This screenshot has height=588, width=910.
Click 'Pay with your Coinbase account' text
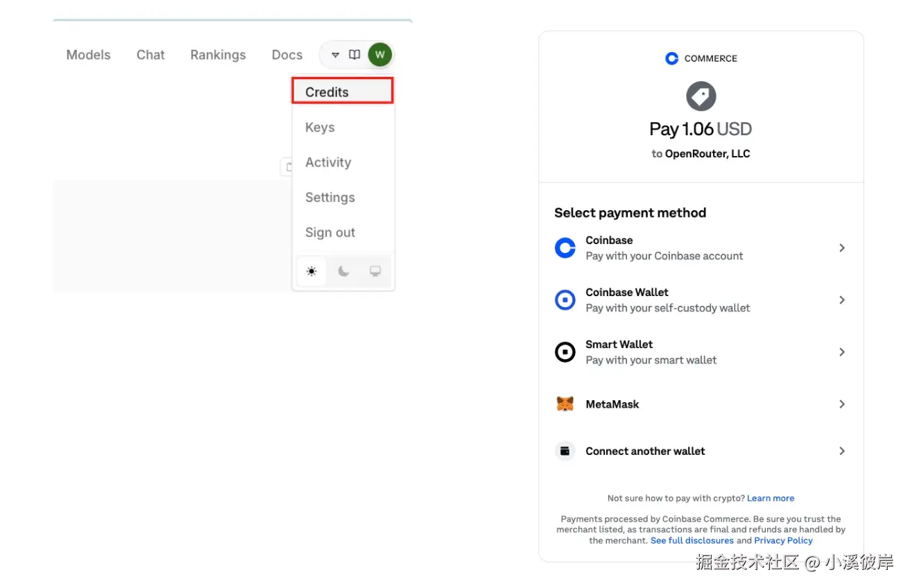pyautogui.click(x=664, y=256)
